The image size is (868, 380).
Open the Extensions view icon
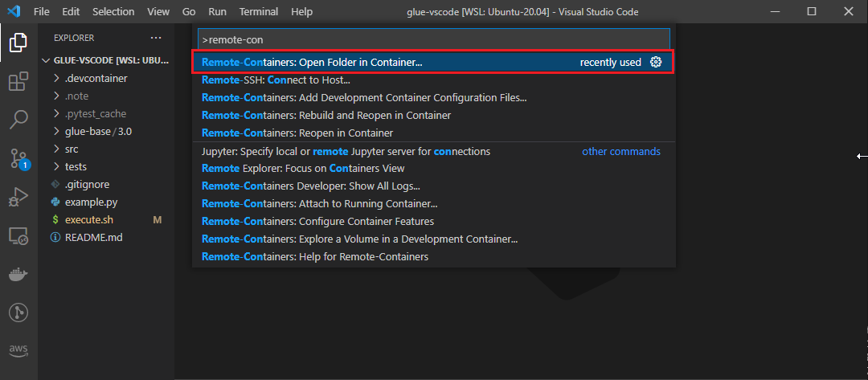coord(18,81)
